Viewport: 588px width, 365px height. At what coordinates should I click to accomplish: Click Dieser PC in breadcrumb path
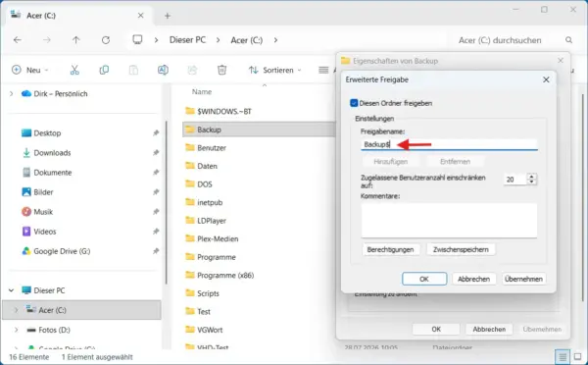coord(187,40)
